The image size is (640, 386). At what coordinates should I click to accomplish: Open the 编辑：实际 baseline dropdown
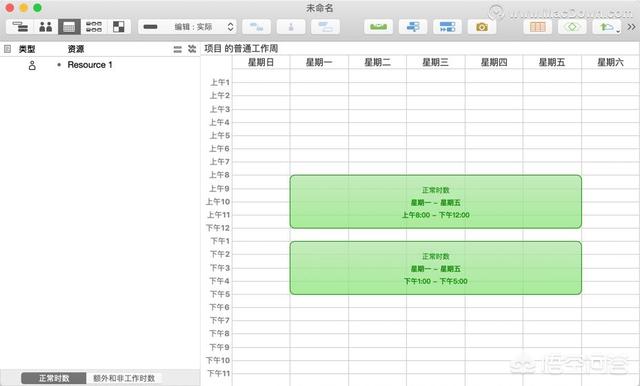(187, 27)
